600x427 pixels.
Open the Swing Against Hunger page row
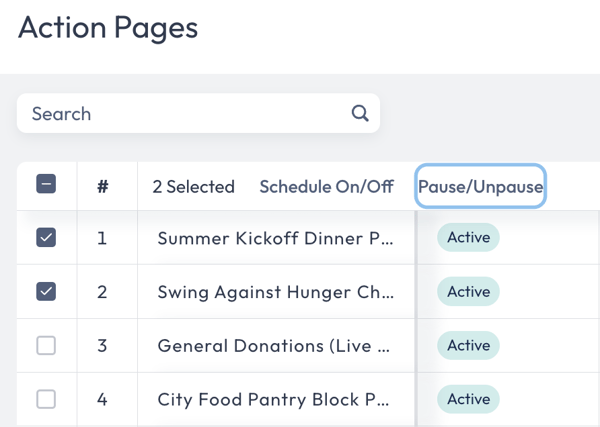point(276,292)
